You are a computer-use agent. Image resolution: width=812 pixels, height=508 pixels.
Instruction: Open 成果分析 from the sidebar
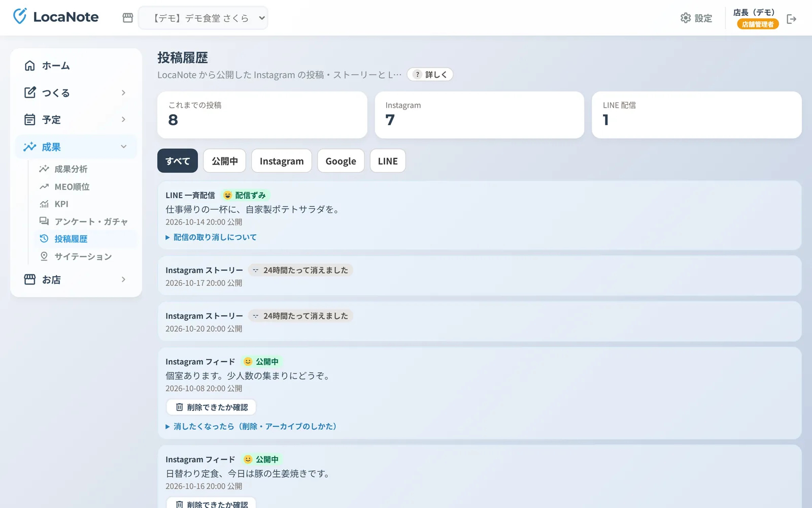71,169
